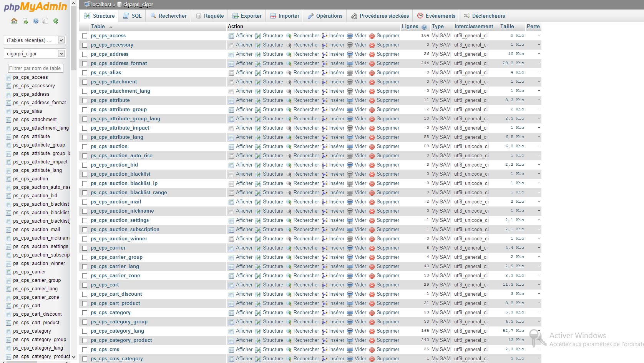
Task: Click Afficher icon in ps_cps_access row
Action: coord(231,36)
